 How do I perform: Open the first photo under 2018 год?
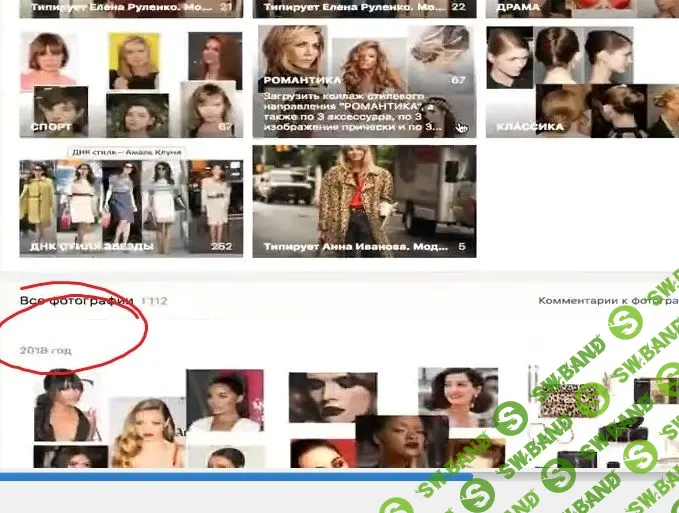click(66, 404)
